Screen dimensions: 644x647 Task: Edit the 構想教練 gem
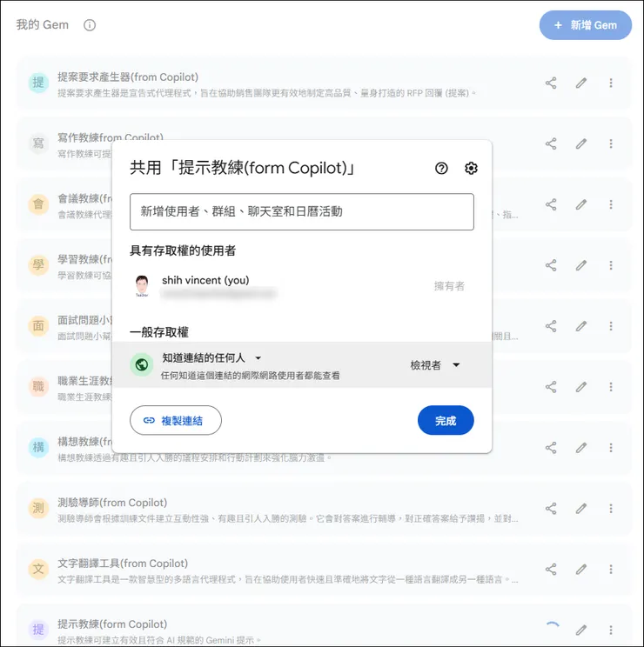[581, 448]
